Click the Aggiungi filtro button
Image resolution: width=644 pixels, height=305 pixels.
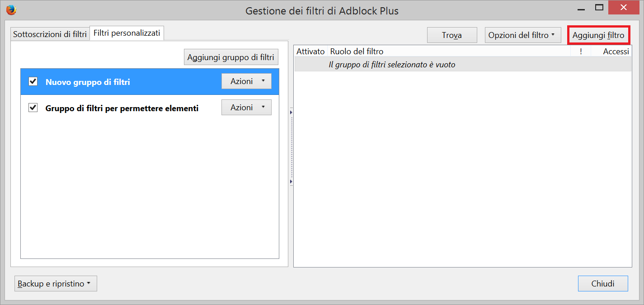click(x=598, y=35)
